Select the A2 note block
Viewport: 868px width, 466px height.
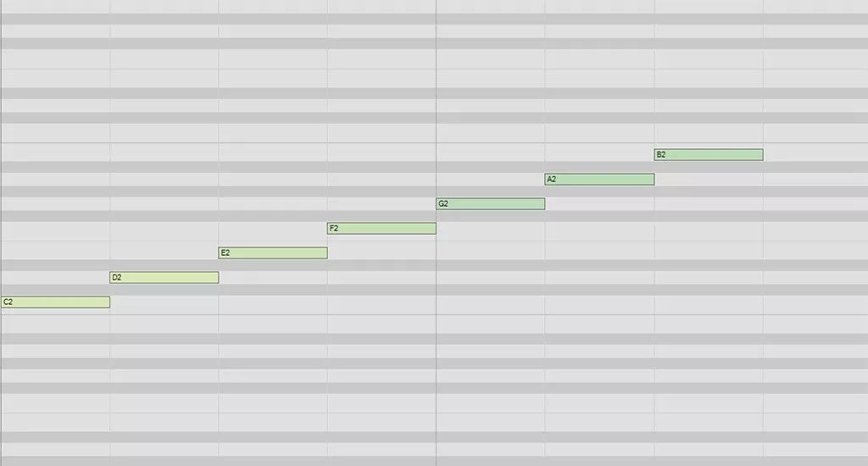(599, 180)
